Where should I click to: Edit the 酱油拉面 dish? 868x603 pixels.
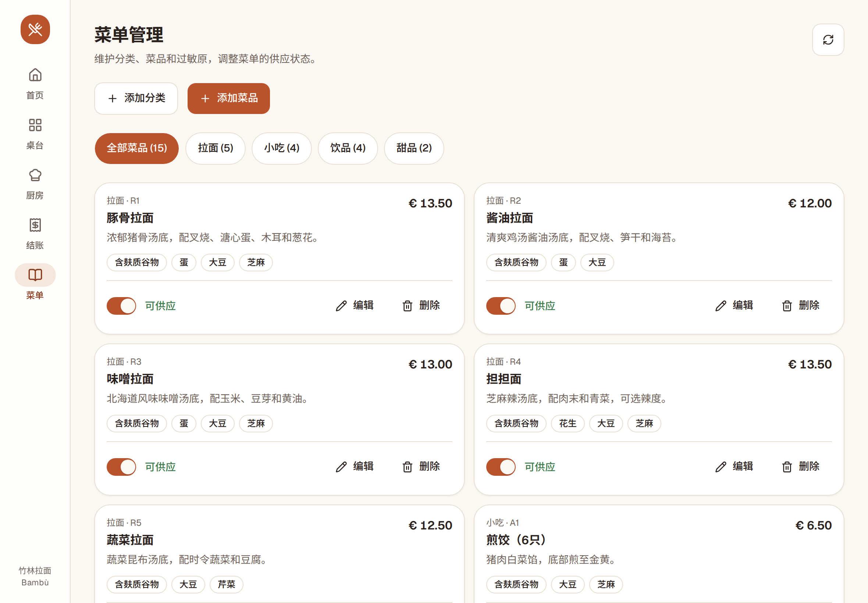tap(734, 305)
